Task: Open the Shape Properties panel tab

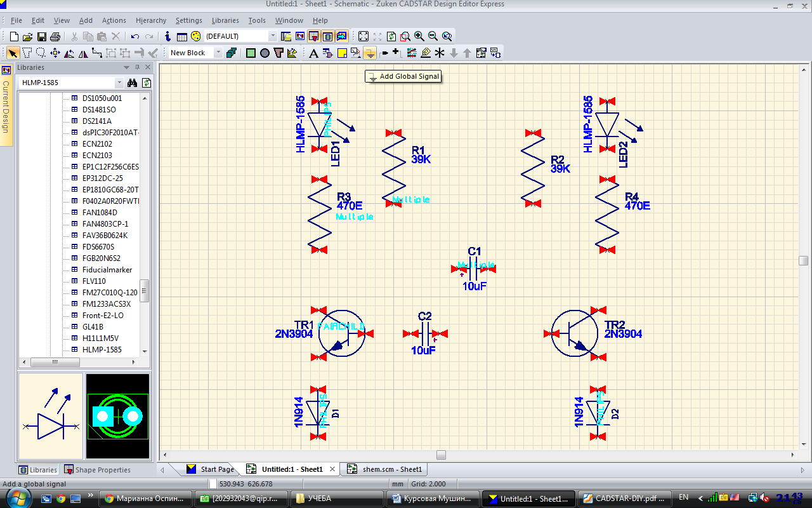Action: click(x=96, y=470)
